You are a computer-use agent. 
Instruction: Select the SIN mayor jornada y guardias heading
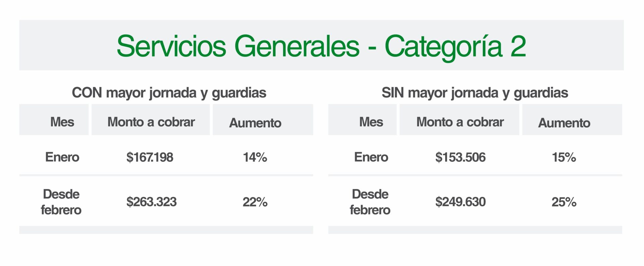coord(475,93)
